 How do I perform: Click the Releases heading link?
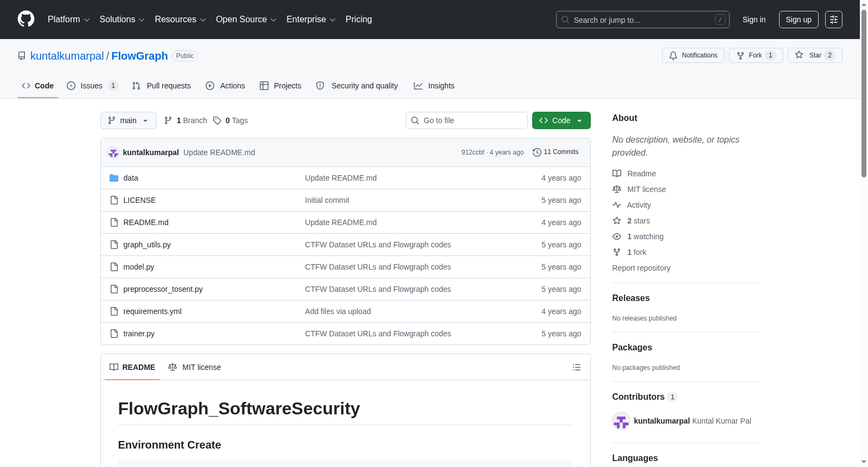tap(631, 298)
